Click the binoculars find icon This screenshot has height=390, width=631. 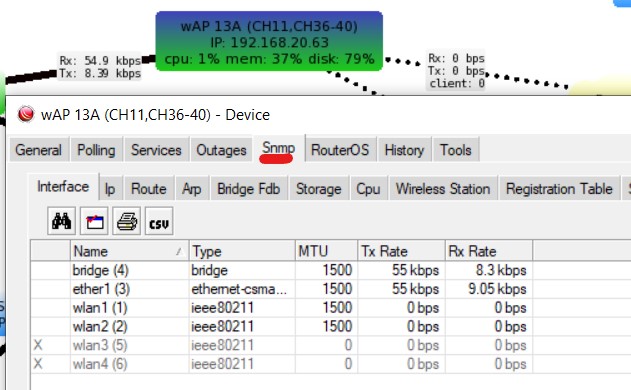(62, 221)
